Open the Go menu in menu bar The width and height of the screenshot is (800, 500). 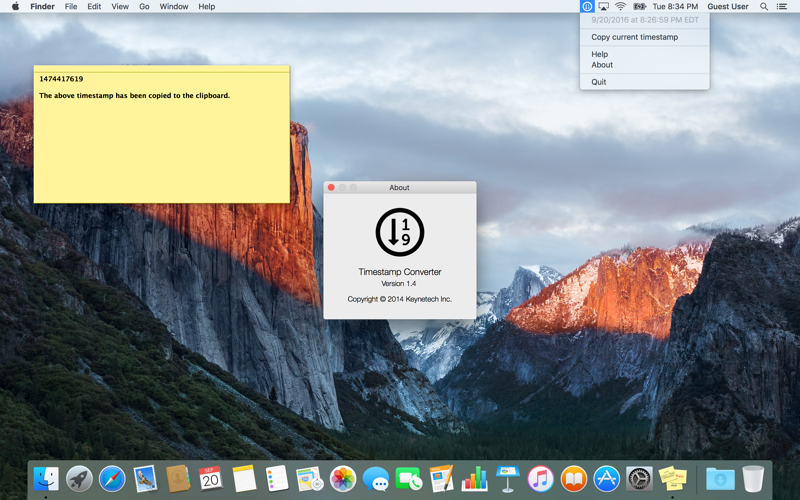tap(144, 6)
